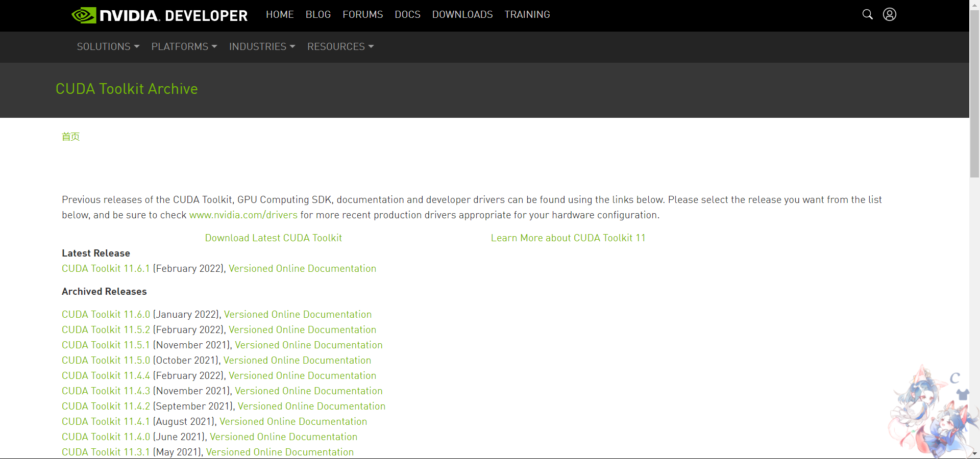Click the page's vertical scrollbar thumb
The height and width of the screenshot is (459, 980).
coord(975,94)
